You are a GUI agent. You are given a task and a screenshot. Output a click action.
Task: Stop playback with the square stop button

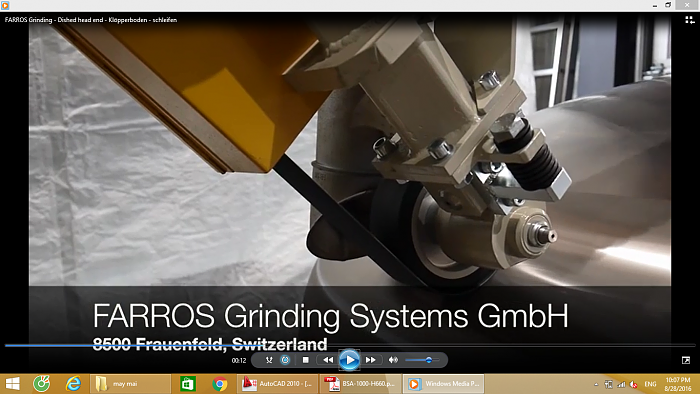pyautogui.click(x=305, y=360)
